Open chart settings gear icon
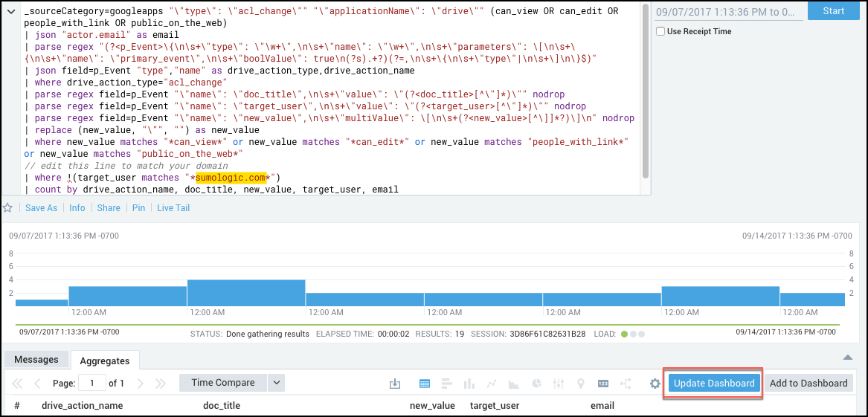This screenshot has width=868, height=417. (x=655, y=384)
